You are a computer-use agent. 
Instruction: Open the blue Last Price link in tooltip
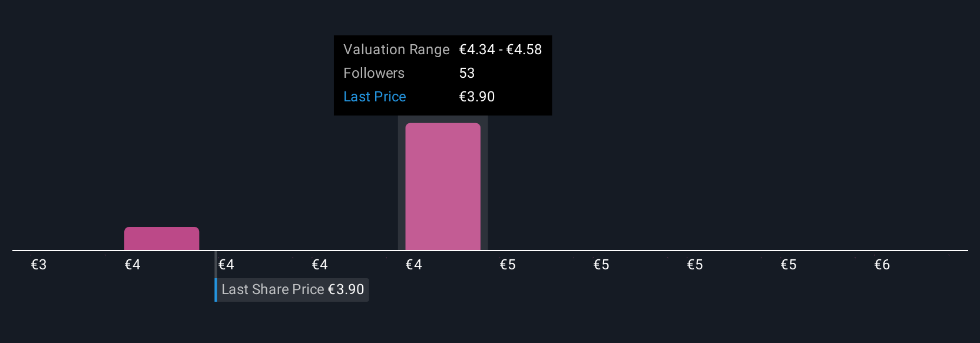pos(375,97)
